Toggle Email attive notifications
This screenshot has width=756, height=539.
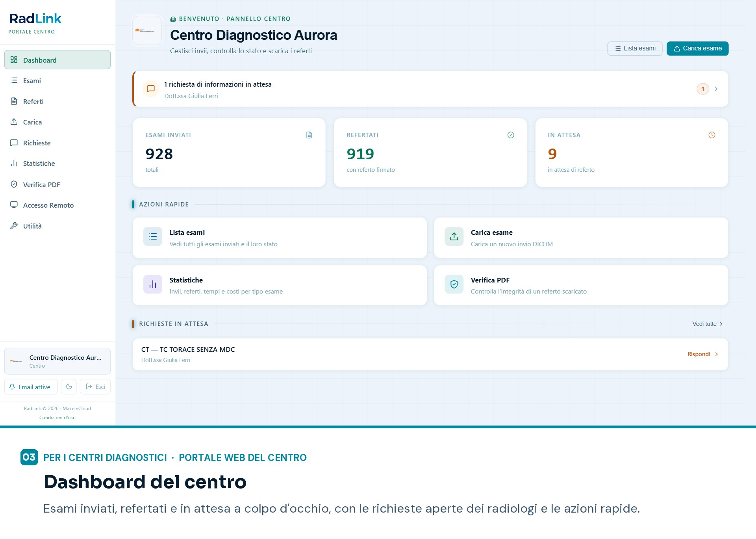(31, 387)
